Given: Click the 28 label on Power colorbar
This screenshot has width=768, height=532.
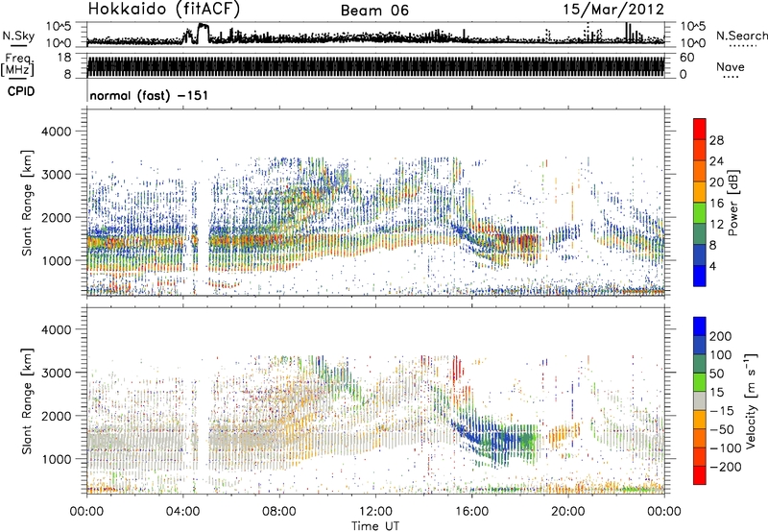Looking at the screenshot, I should click(x=716, y=140).
